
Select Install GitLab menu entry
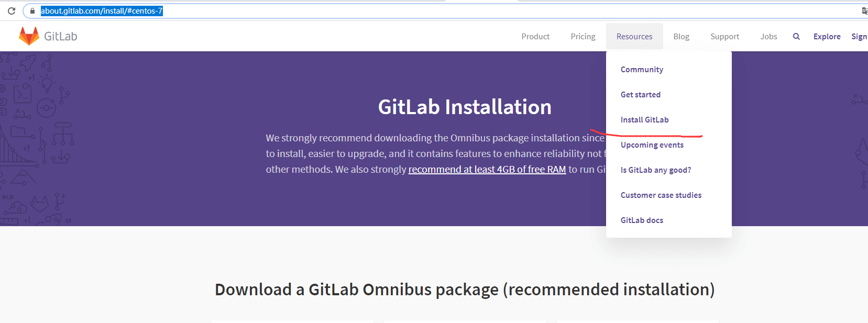point(644,120)
